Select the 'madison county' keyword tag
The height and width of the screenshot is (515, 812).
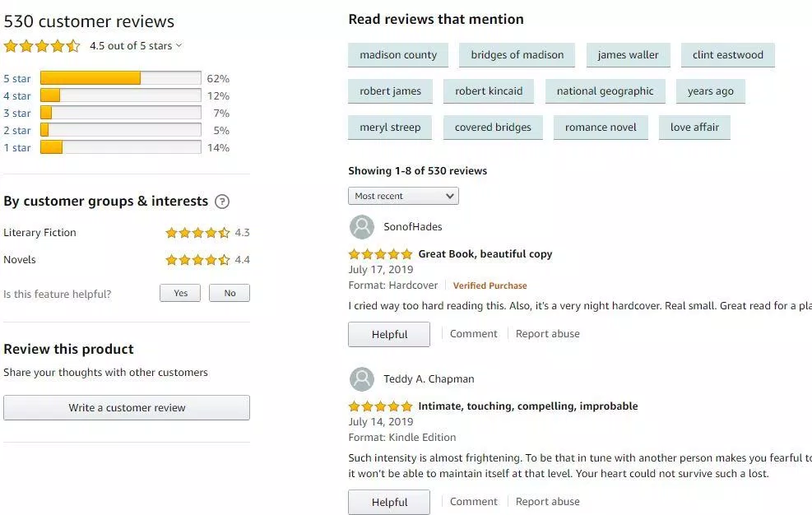(398, 55)
